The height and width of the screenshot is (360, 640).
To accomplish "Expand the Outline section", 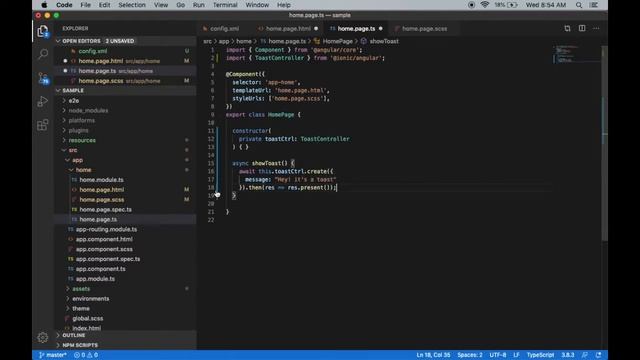I will point(126,335).
